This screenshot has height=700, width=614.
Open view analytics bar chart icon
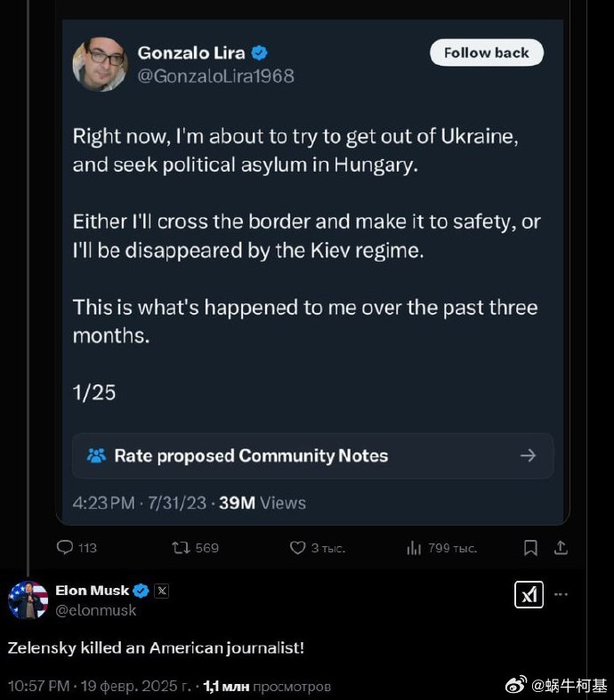414,548
